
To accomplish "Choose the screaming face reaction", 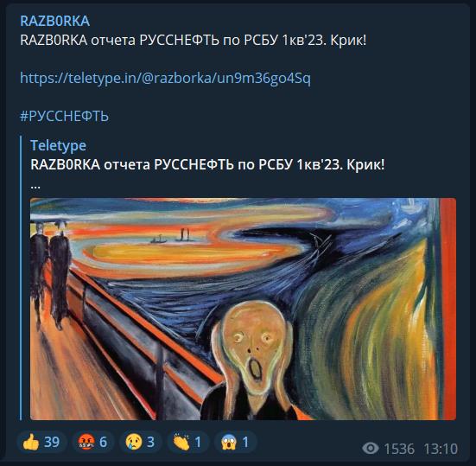I will tap(235, 442).
